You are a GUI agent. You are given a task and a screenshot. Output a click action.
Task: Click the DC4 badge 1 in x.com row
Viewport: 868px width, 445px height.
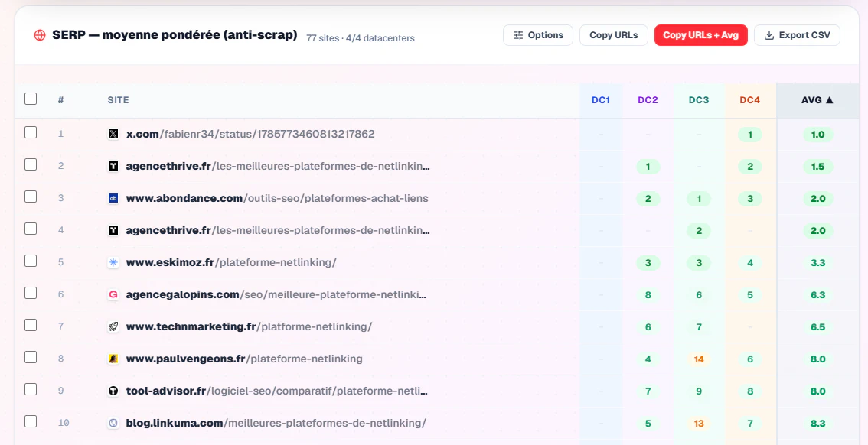[x=750, y=135]
